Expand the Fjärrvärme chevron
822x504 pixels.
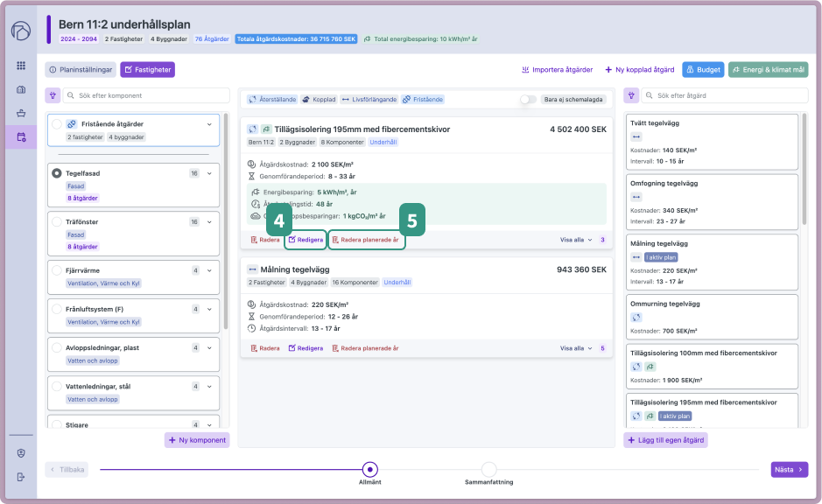(x=209, y=271)
